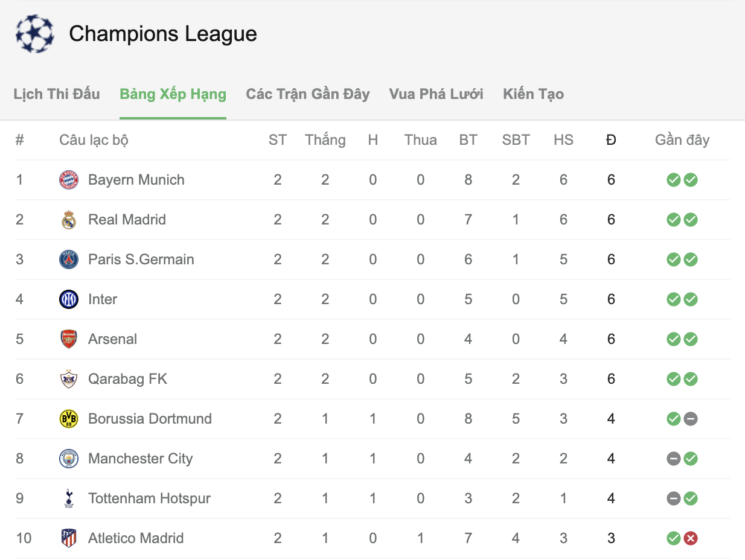Image resolution: width=745 pixels, height=560 pixels.
Task: Click the Borussia Dortmund club crest
Action: [69, 419]
